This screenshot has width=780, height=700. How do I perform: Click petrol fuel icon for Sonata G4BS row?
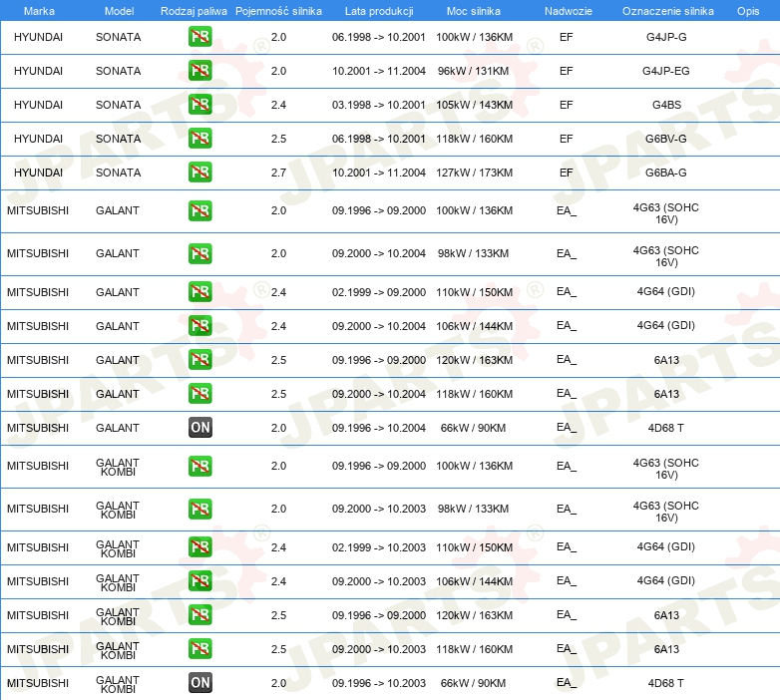(x=199, y=105)
